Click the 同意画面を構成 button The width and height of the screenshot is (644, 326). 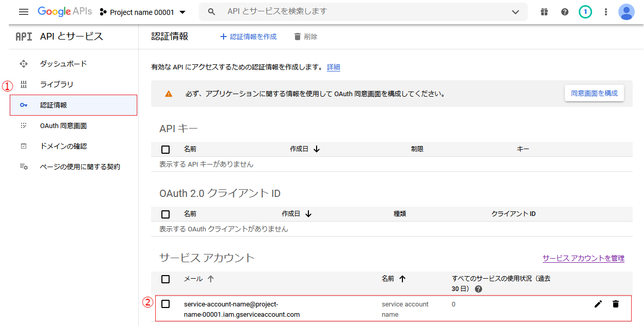pyautogui.click(x=594, y=93)
